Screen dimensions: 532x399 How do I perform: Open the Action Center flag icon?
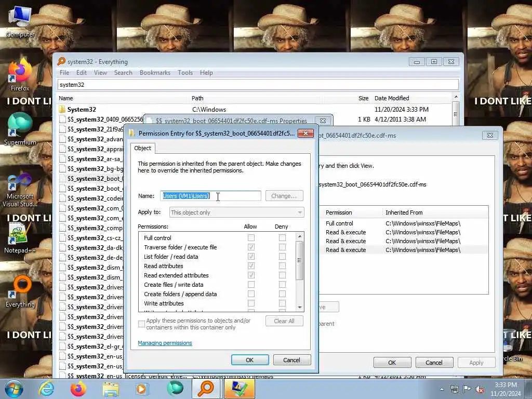[467, 389]
